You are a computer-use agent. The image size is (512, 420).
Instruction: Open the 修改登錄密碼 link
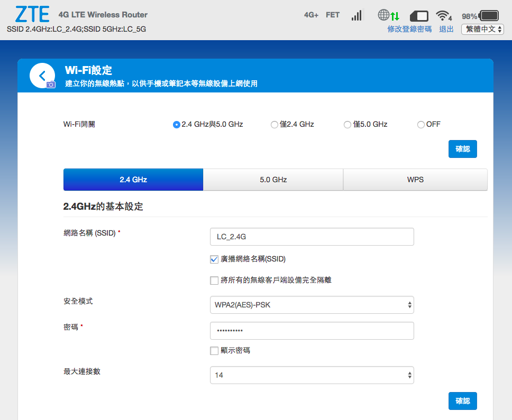coord(409,29)
